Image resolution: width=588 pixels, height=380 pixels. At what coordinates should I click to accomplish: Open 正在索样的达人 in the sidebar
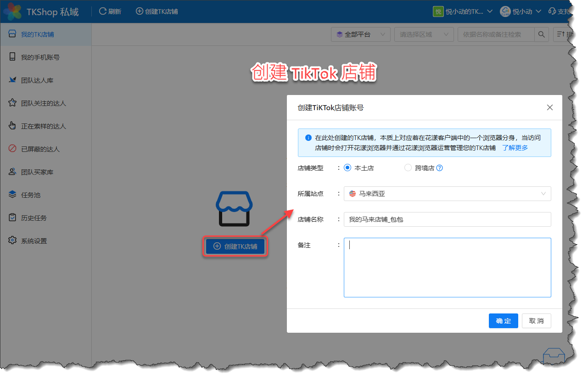click(46, 126)
